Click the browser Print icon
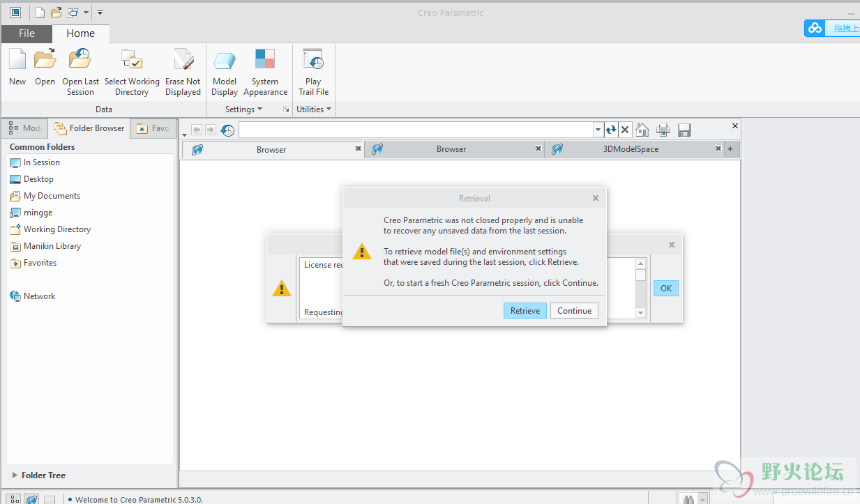 [663, 130]
